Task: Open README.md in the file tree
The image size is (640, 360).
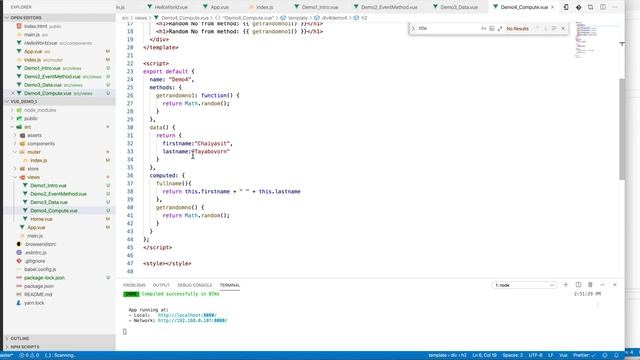Action: [38, 294]
